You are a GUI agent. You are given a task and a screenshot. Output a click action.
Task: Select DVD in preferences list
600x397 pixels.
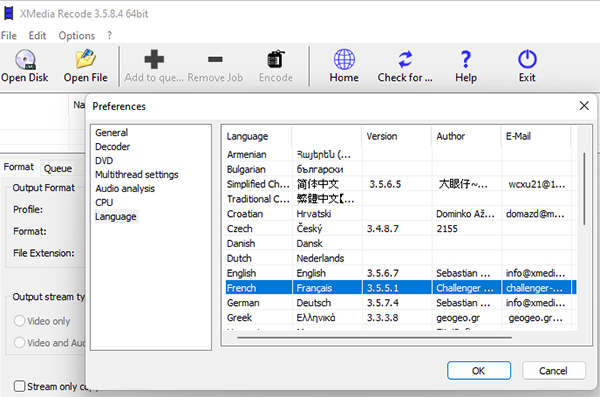[104, 160]
